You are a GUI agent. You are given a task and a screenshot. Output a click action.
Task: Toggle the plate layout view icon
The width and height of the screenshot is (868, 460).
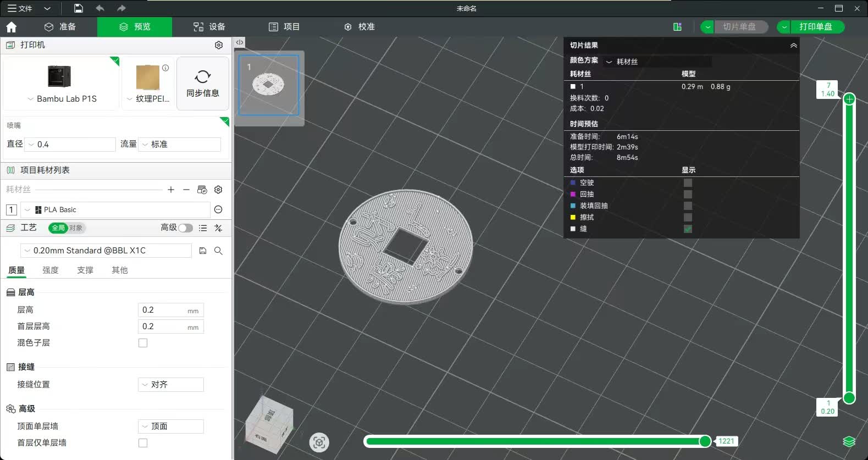click(678, 27)
